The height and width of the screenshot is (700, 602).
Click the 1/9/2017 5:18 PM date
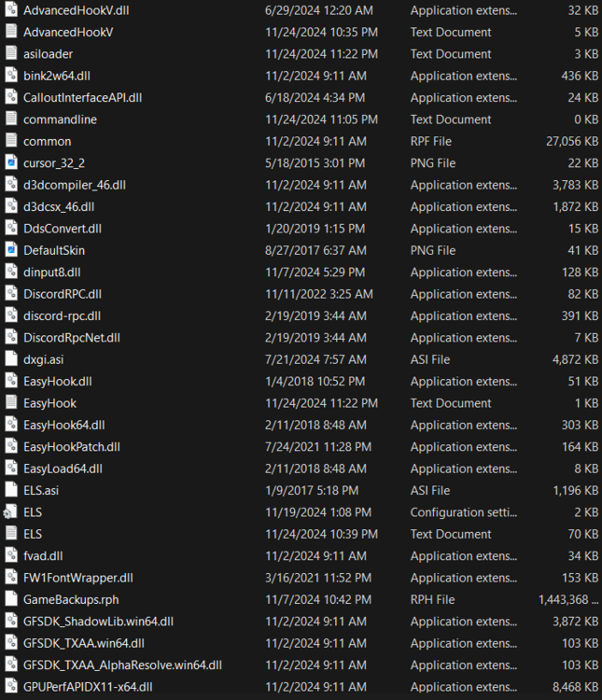coord(312,491)
